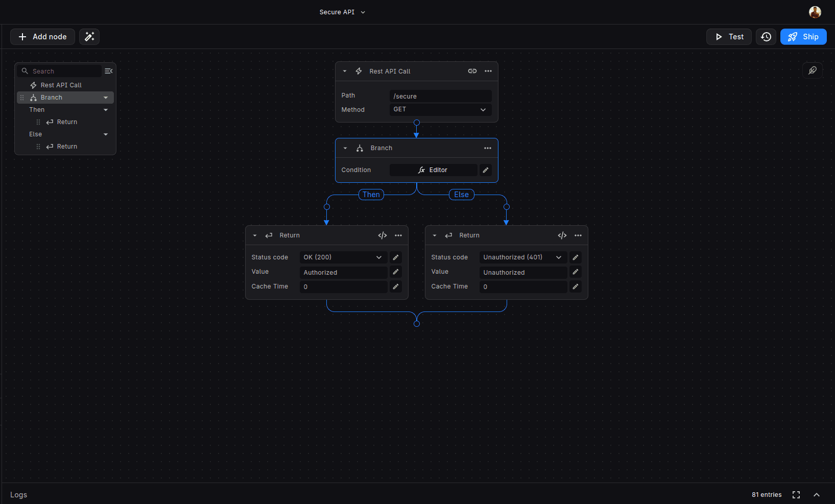
Task: Deploy using the Ship button
Action: pyautogui.click(x=803, y=36)
